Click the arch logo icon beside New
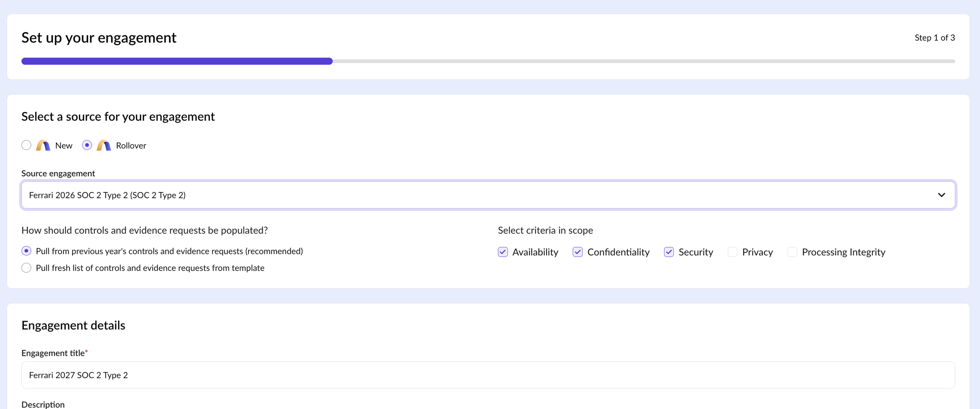Viewport: 980px width, 409px height. pos(43,145)
